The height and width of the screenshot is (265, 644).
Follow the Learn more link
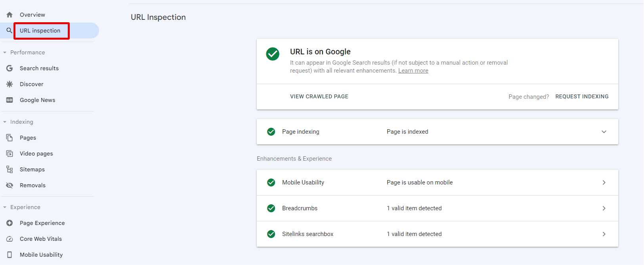point(413,71)
